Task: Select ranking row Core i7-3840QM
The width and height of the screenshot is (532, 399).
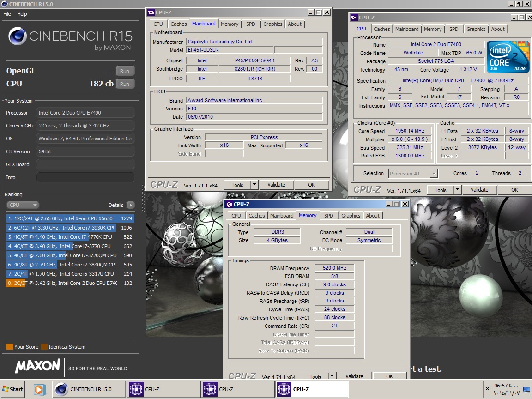Action: coord(70,265)
